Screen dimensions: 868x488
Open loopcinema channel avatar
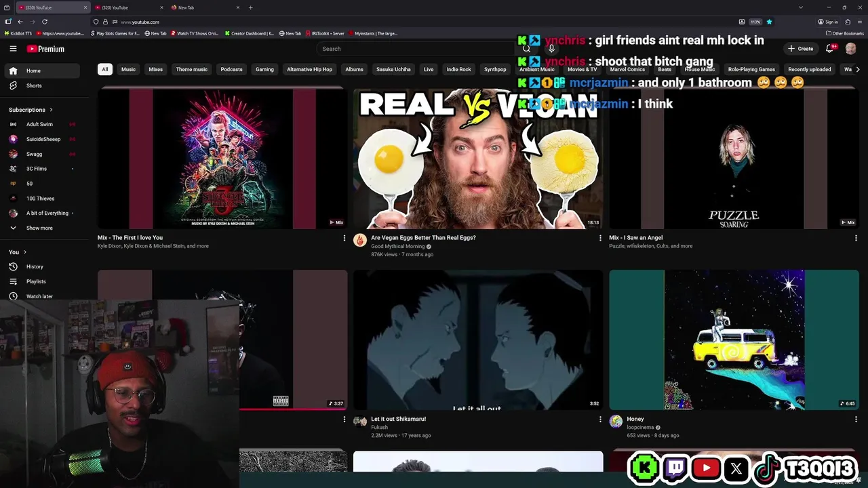pyautogui.click(x=616, y=422)
